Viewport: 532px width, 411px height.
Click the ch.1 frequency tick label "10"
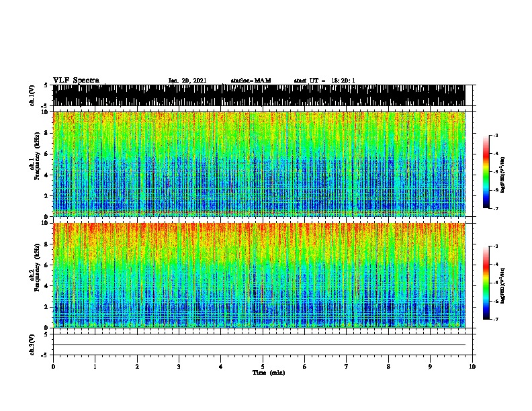(x=46, y=112)
